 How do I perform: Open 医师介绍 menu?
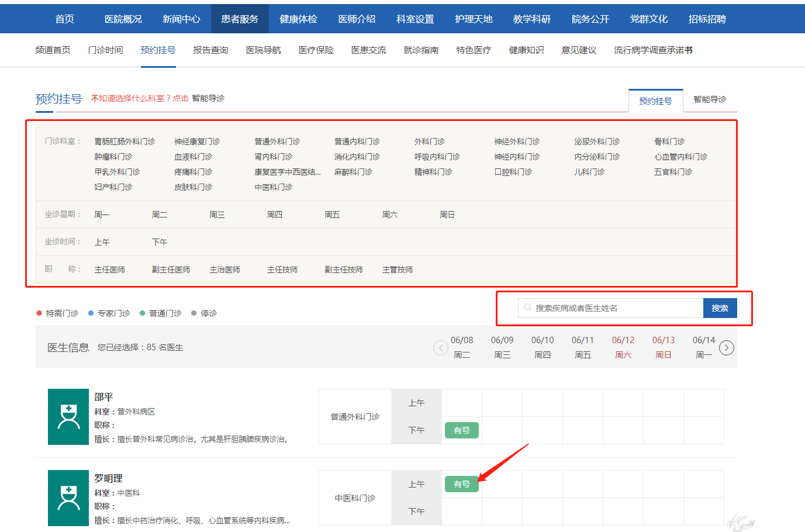[x=357, y=19]
